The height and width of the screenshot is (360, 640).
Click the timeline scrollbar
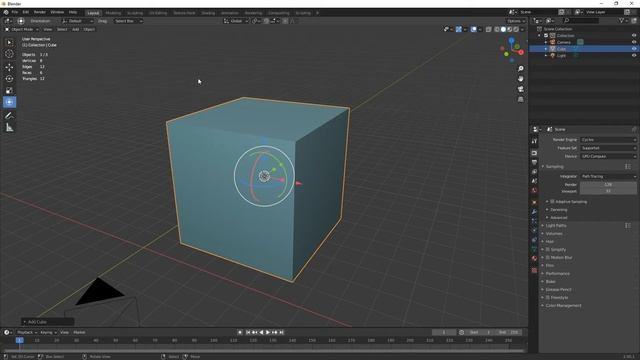point(263,351)
